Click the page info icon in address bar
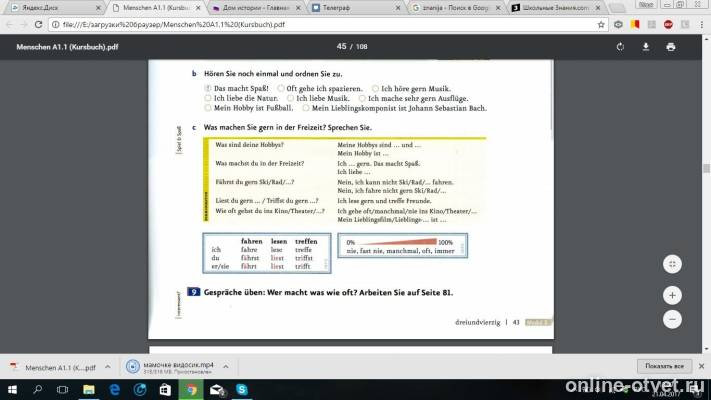711x400 pixels. (x=55, y=24)
